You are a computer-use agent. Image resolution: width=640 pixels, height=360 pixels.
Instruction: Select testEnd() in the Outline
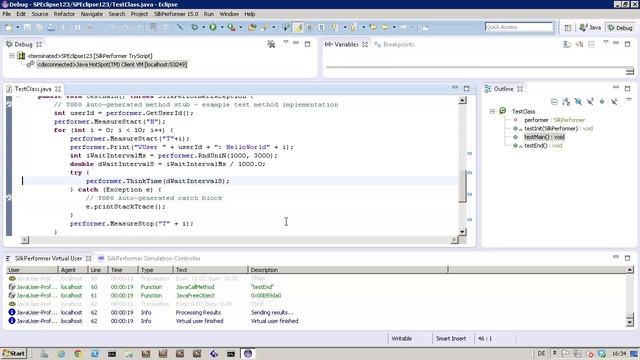[x=536, y=145]
